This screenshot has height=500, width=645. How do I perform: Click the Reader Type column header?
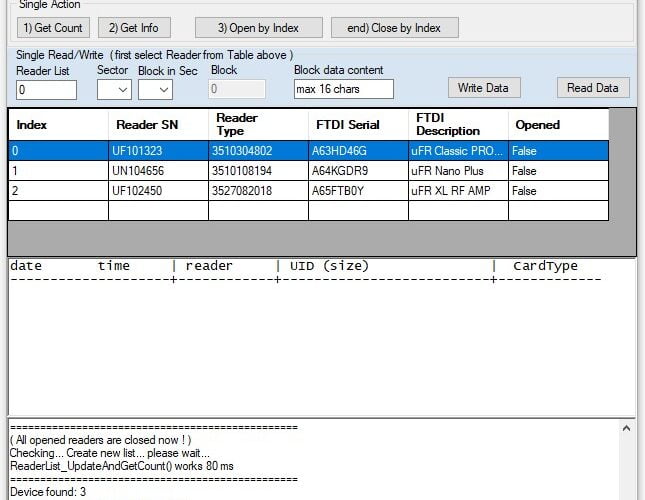coord(258,125)
